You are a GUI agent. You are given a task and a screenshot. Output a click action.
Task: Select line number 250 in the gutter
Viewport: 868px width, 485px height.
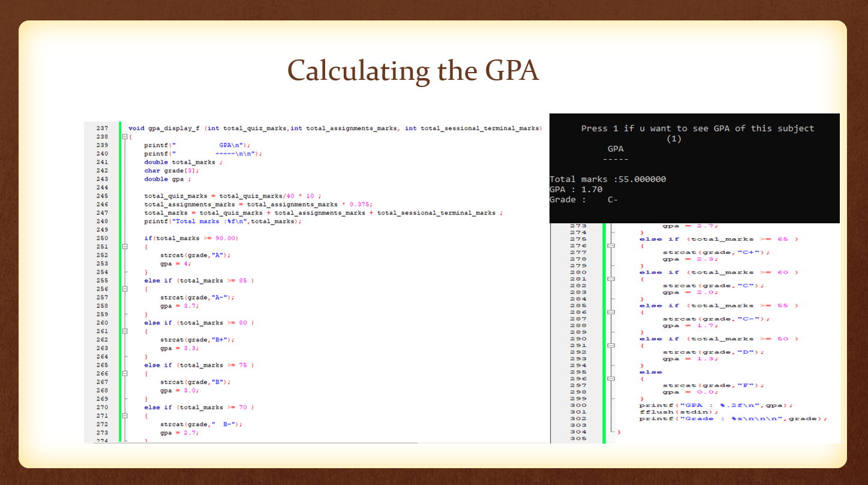[102, 238]
